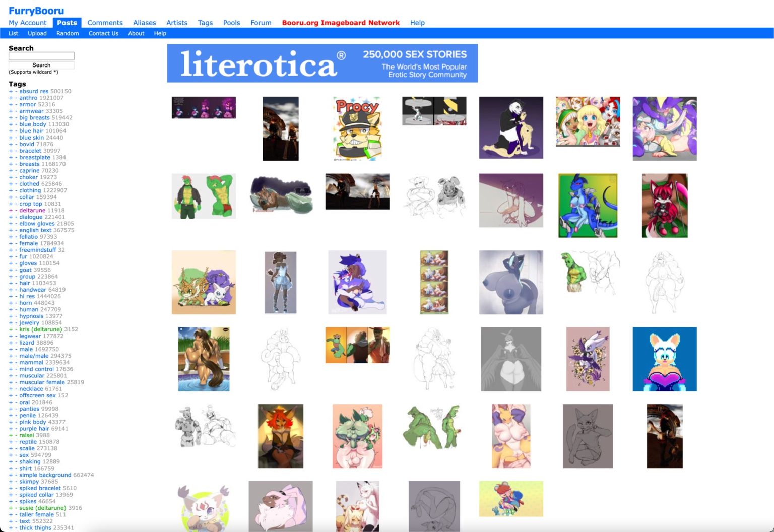This screenshot has height=532, width=774.
Task: Open Upload in the blue submenu bar
Action: tap(37, 33)
